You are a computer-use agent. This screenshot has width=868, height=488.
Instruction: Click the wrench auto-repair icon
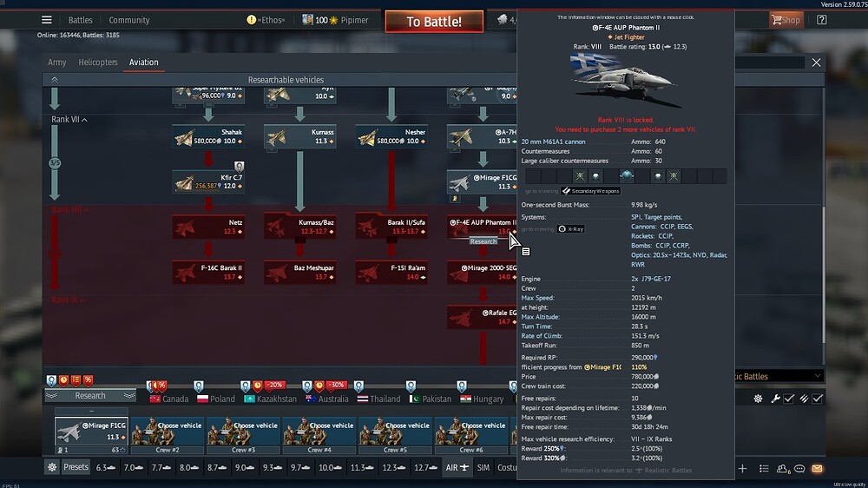(x=775, y=399)
